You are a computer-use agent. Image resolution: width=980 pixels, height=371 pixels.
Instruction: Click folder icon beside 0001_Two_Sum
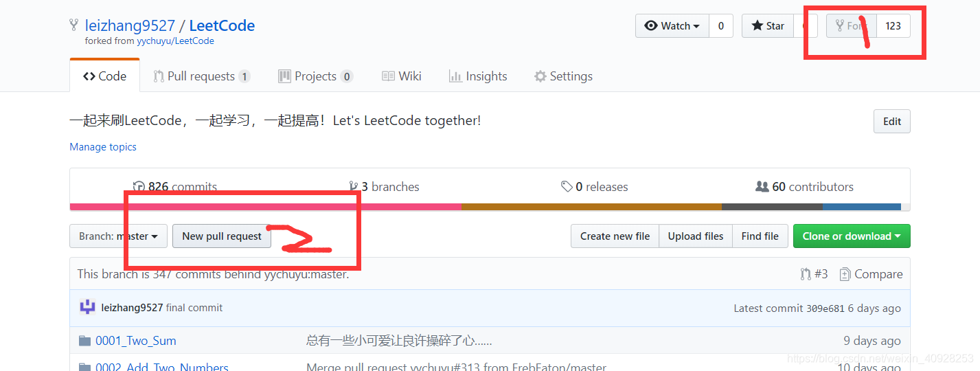click(x=84, y=341)
